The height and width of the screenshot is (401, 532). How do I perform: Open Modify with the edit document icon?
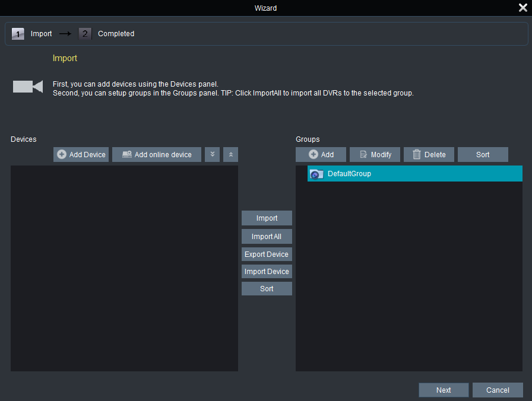pos(362,154)
